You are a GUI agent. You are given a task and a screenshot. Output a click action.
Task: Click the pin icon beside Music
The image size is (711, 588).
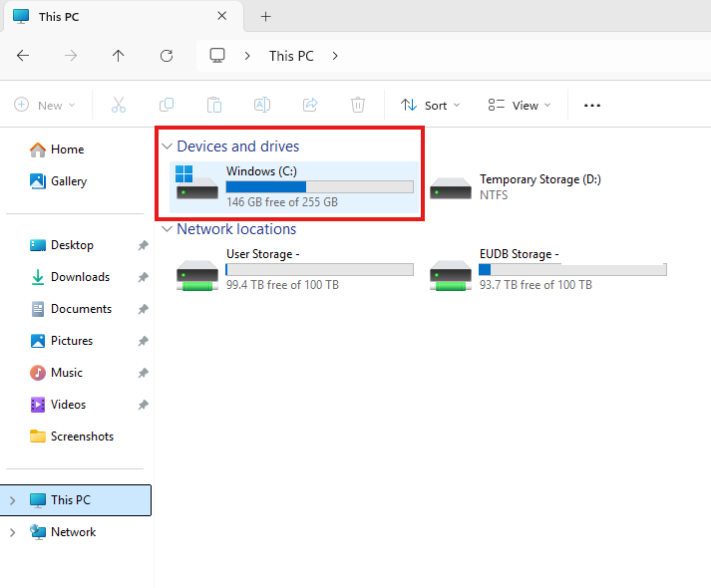tap(144, 373)
